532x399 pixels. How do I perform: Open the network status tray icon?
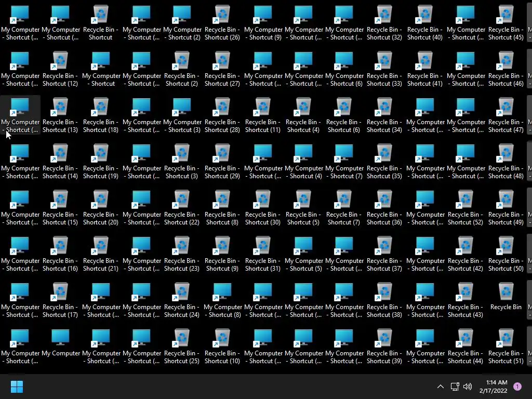(455, 387)
